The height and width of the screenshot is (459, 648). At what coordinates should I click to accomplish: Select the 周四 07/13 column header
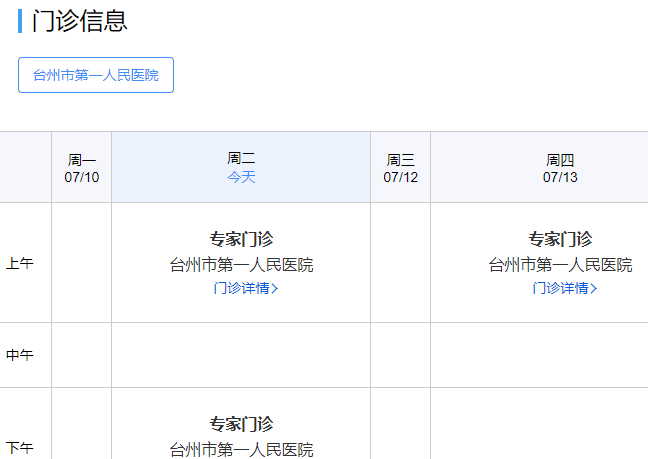click(x=560, y=168)
